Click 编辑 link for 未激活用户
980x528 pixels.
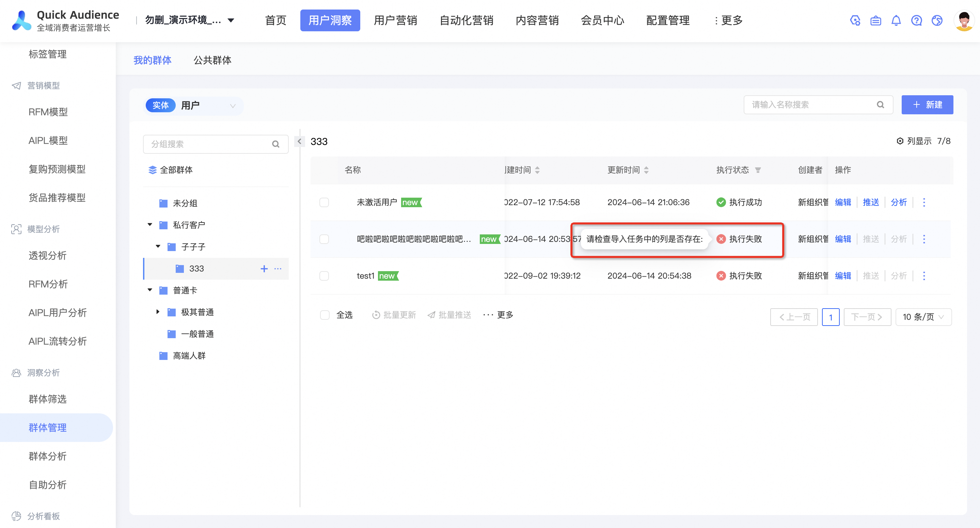click(x=843, y=202)
